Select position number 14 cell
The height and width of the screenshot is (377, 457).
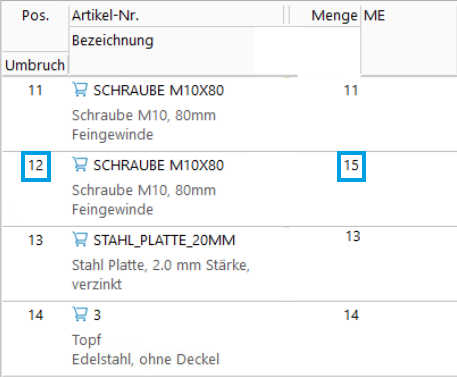[36, 315]
